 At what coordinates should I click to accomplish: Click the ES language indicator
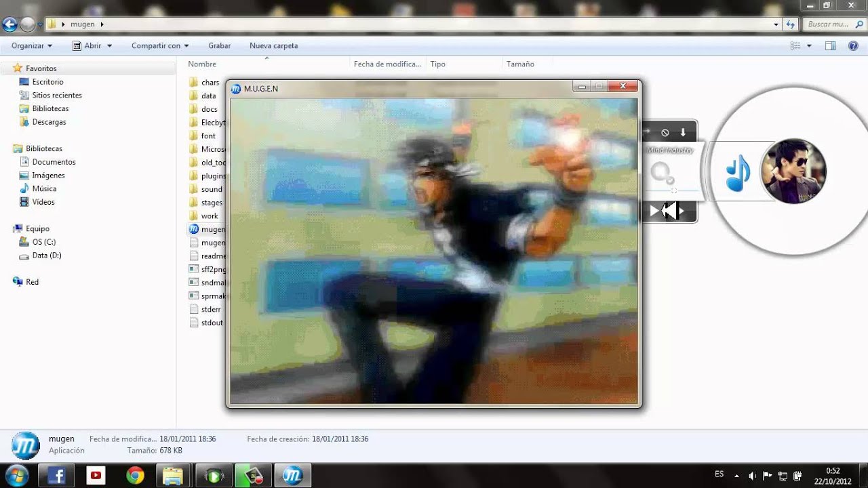(719, 474)
